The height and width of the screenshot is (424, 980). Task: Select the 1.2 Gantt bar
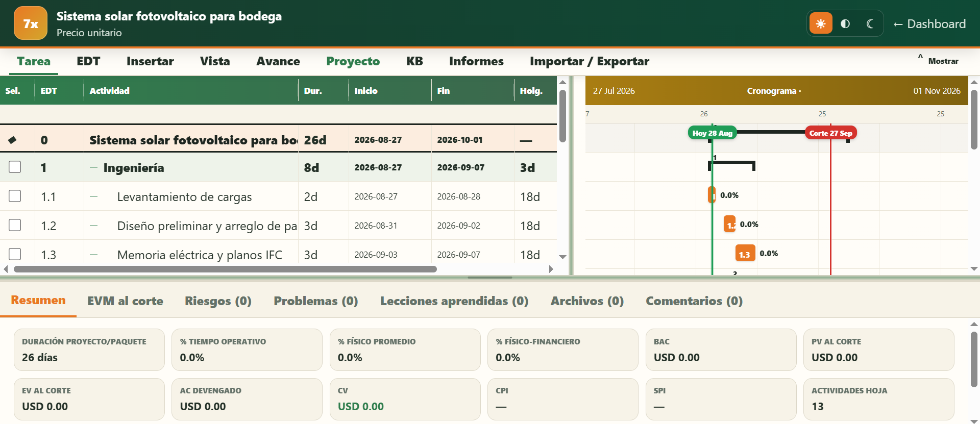(730, 225)
